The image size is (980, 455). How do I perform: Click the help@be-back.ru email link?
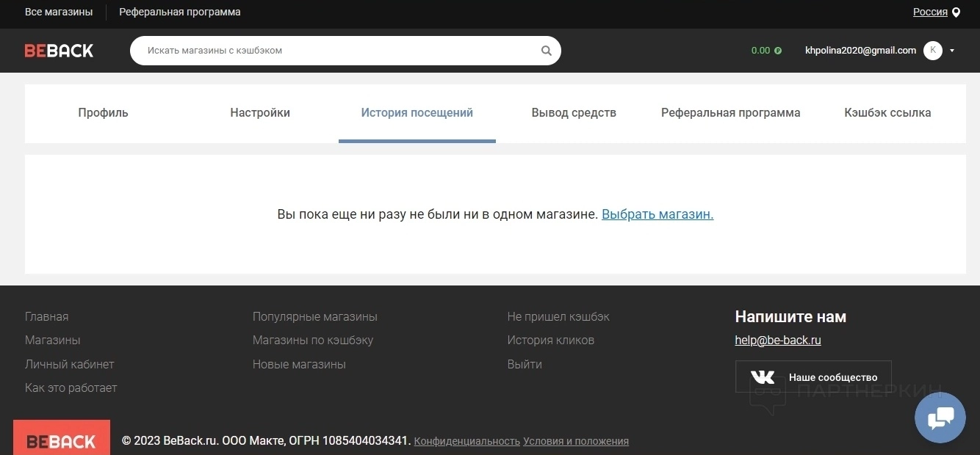point(778,341)
